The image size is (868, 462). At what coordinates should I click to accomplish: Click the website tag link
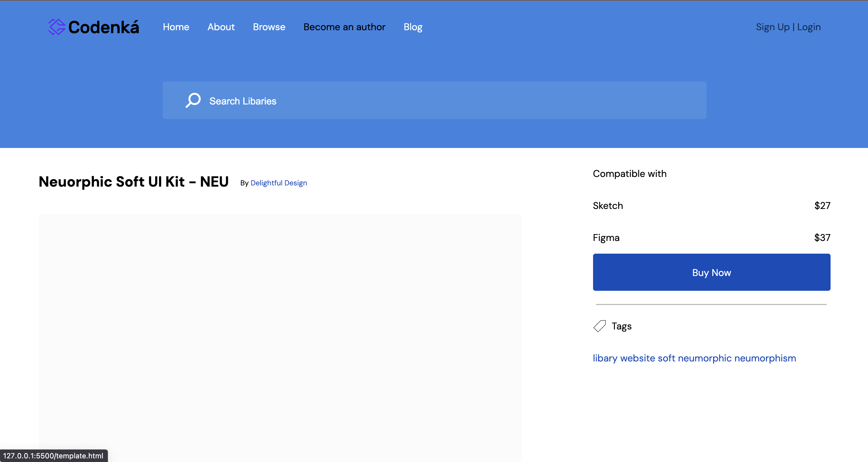(x=637, y=358)
